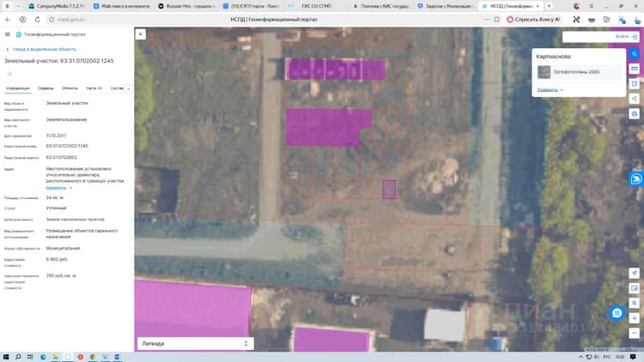Switch to the Сервисы tab

(46, 88)
